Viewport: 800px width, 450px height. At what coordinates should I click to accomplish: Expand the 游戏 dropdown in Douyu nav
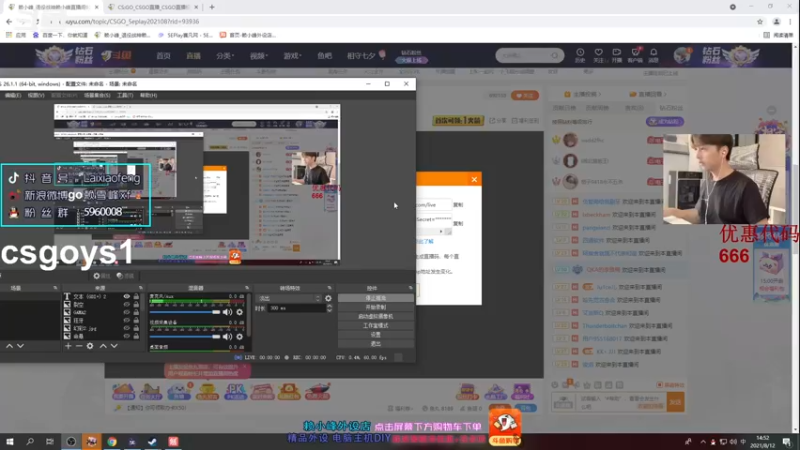coord(292,56)
